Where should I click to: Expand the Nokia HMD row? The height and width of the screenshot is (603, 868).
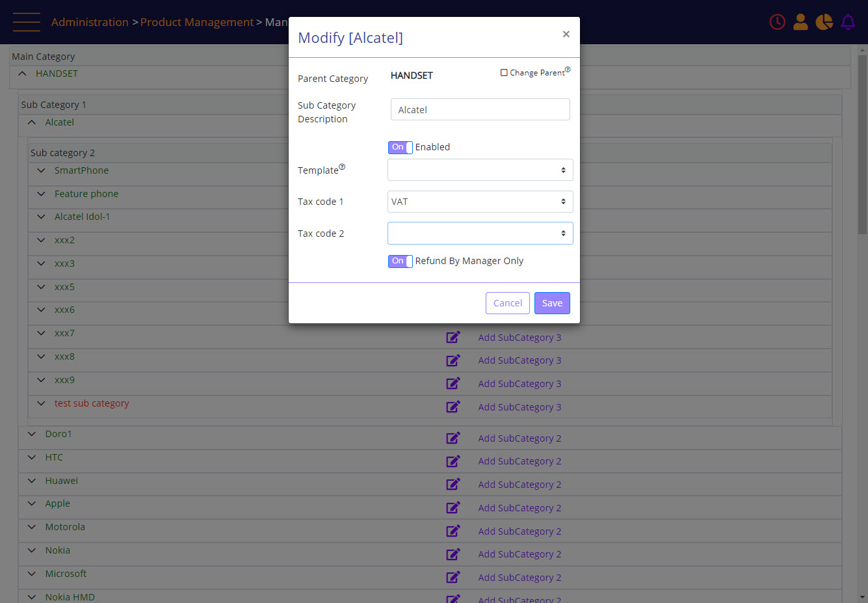click(32, 597)
